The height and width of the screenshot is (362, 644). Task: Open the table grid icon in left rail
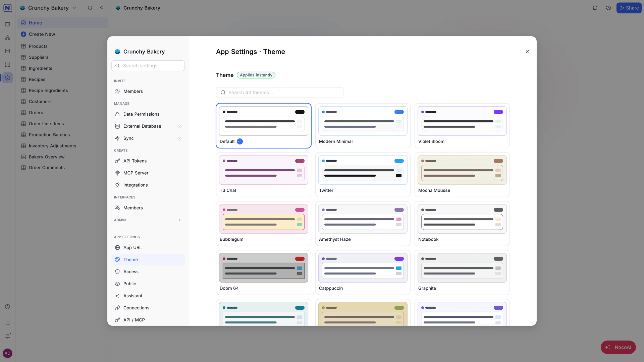(7, 24)
